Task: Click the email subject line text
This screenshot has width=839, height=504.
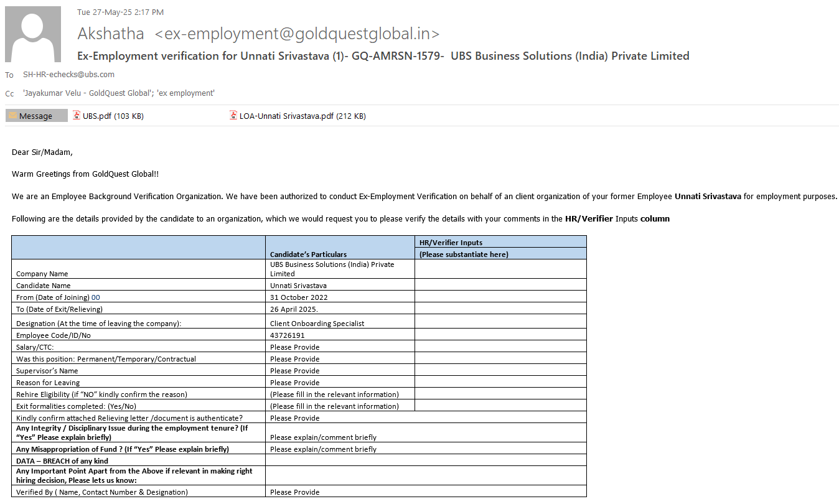Action: [383, 56]
